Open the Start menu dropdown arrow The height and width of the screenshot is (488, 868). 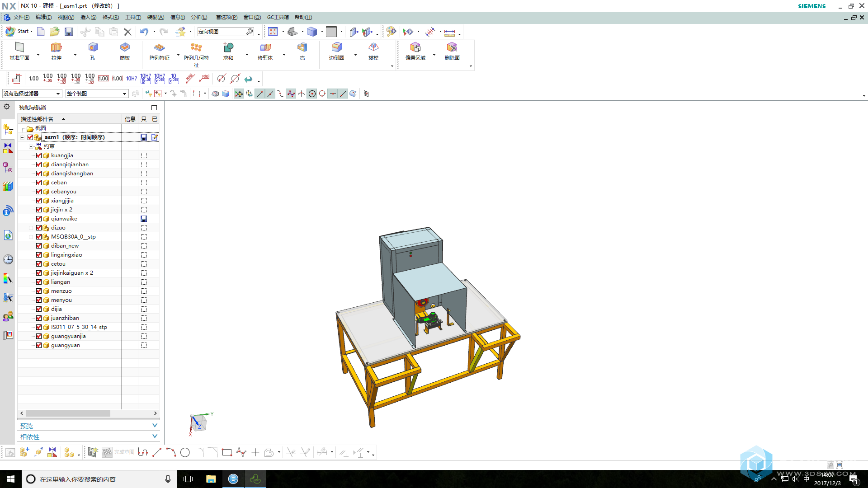(31, 32)
